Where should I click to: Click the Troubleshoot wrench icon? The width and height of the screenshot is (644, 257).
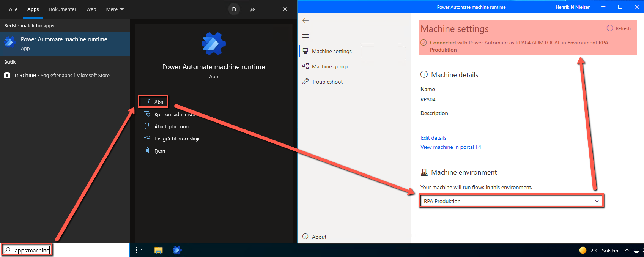pyautogui.click(x=305, y=81)
